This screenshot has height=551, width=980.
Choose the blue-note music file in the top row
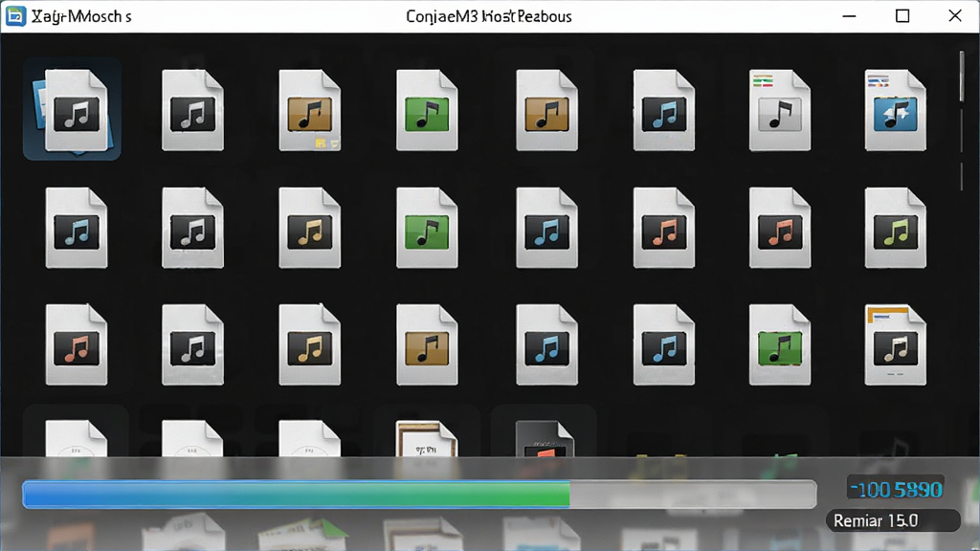[x=664, y=110]
